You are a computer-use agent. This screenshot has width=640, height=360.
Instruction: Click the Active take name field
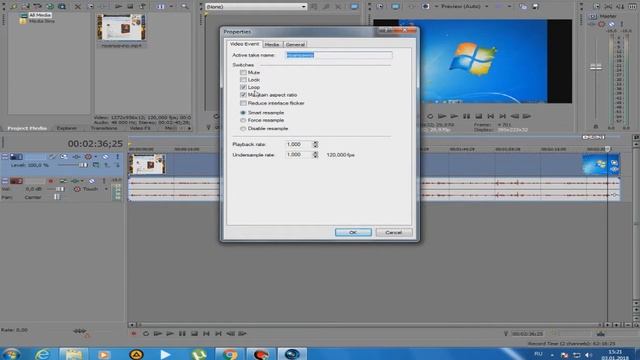click(339, 55)
